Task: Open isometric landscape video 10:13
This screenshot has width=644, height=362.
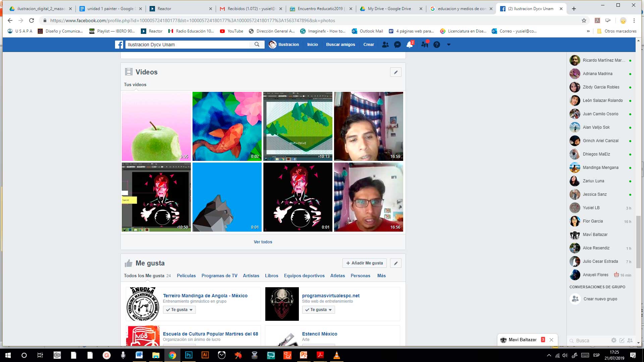Action: pyautogui.click(x=298, y=126)
